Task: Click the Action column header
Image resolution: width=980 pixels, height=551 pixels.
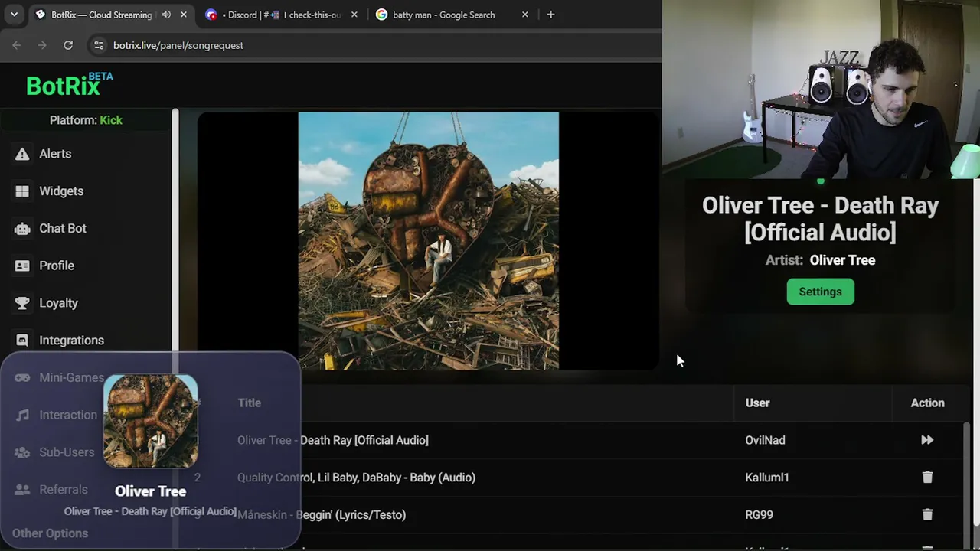Action: click(927, 403)
